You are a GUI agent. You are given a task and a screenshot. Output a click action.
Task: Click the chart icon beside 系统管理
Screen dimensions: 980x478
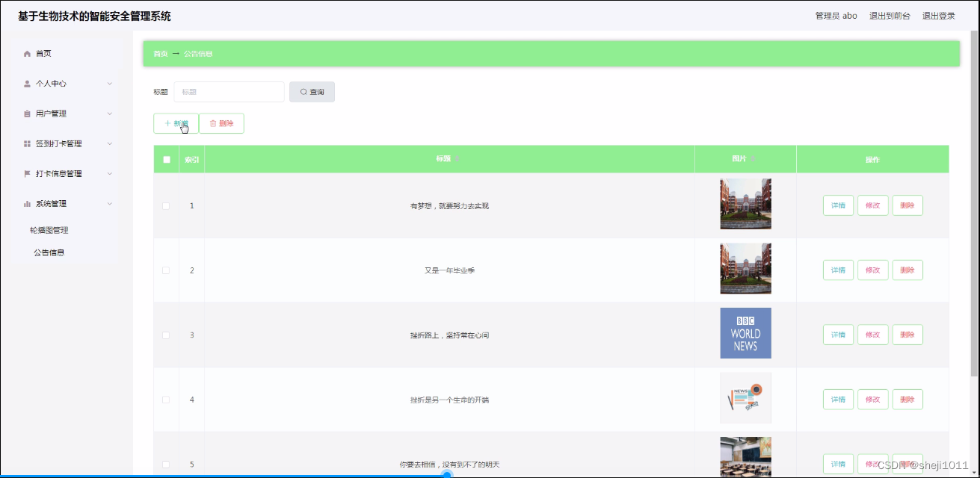28,203
